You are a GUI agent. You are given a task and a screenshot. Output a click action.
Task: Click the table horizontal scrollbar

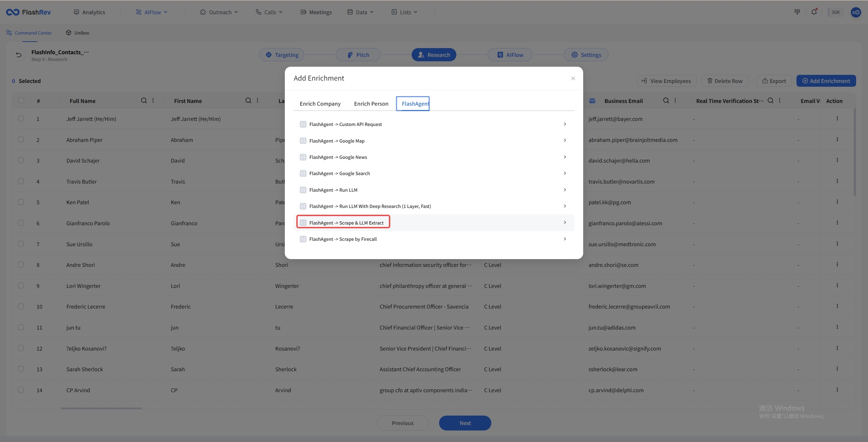(101, 408)
